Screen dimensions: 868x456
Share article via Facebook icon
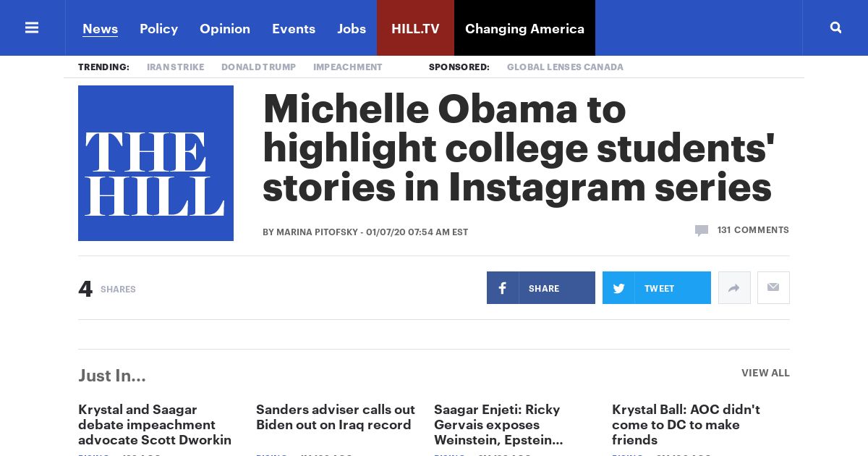pos(503,288)
